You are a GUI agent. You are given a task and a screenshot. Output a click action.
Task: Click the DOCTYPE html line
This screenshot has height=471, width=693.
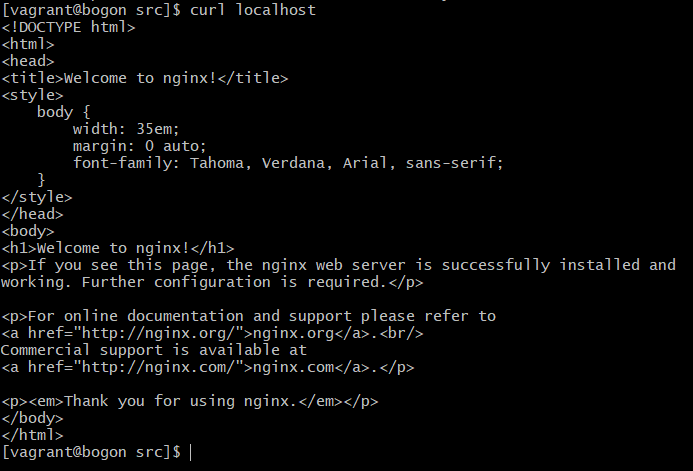click(69, 27)
